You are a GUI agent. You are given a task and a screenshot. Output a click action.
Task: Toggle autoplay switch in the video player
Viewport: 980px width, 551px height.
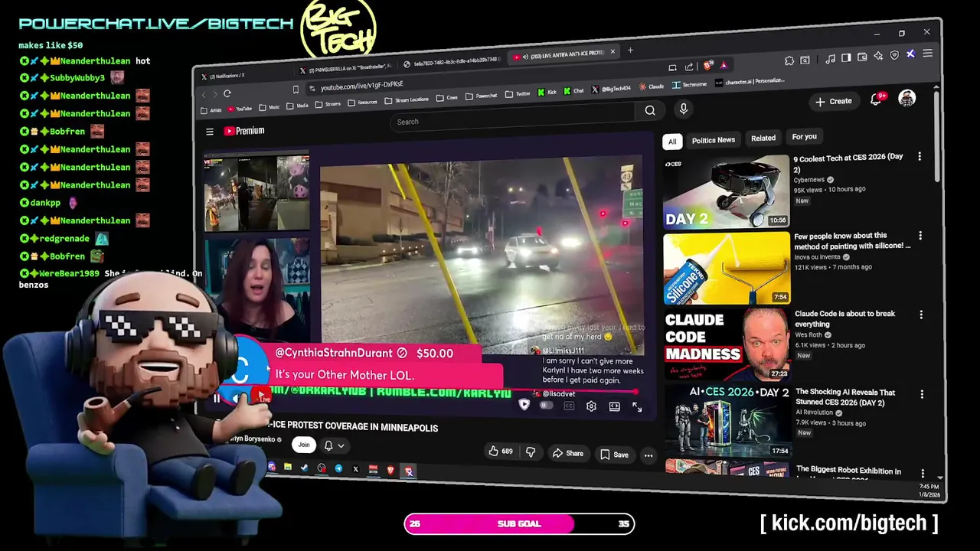tap(546, 406)
